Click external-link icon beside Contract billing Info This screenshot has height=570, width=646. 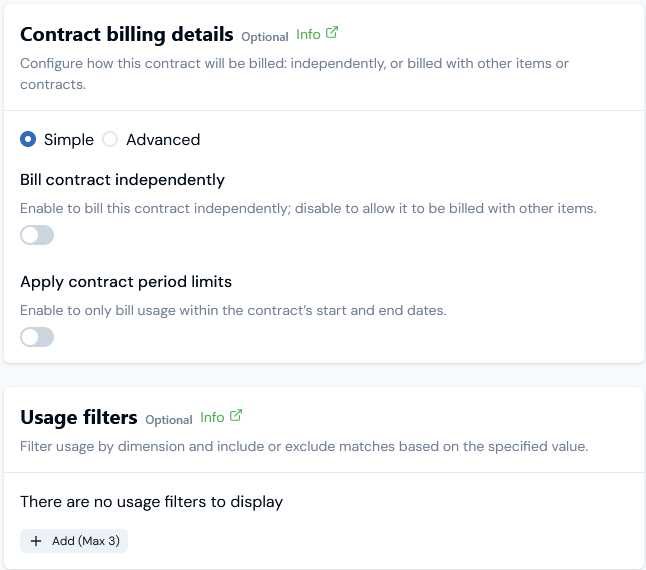pyautogui.click(x=332, y=33)
